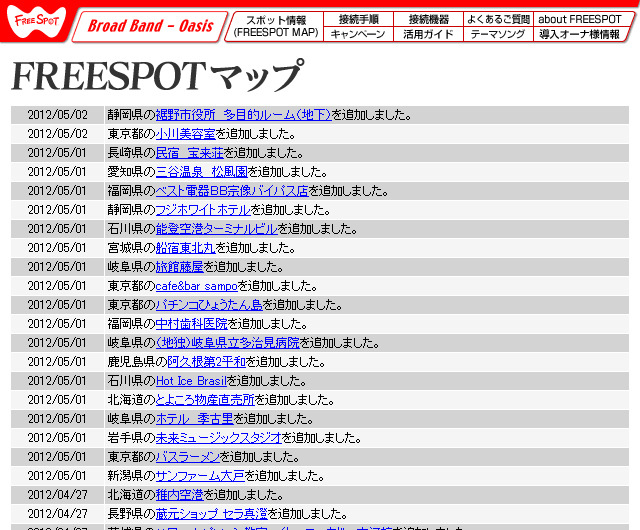Click the FREESPOTマップ page heading
The image size is (640, 530).
point(158,76)
